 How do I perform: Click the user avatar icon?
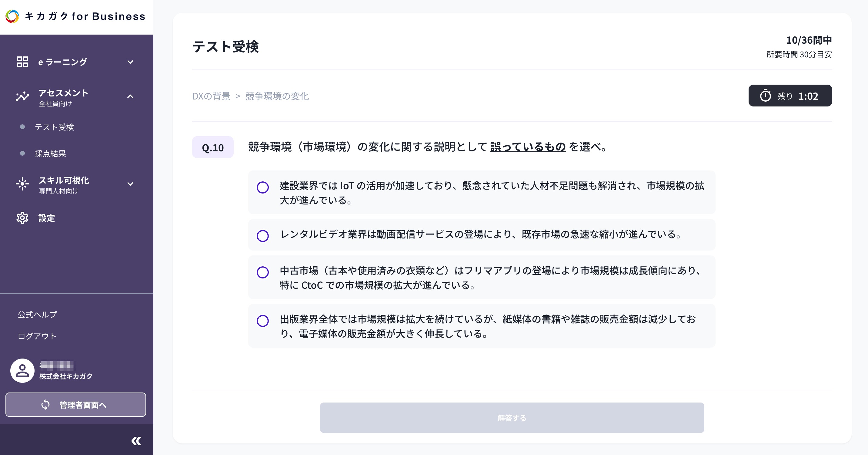tap(22, 370)
